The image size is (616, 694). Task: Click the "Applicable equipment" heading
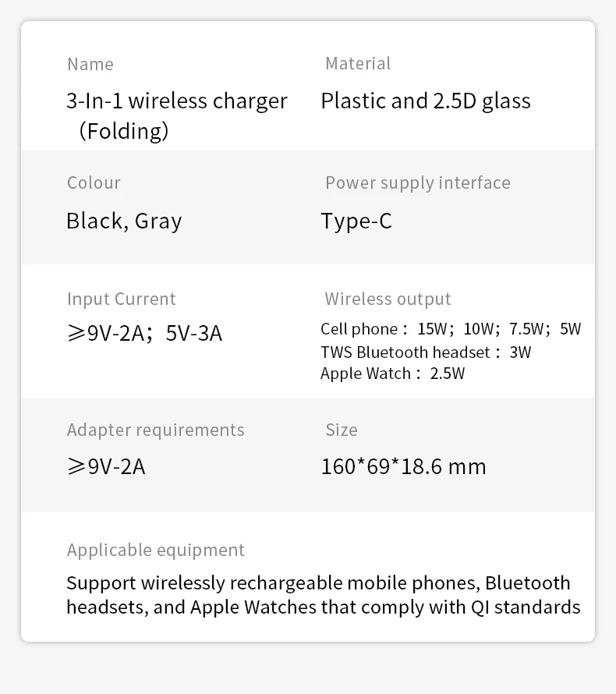155,550
